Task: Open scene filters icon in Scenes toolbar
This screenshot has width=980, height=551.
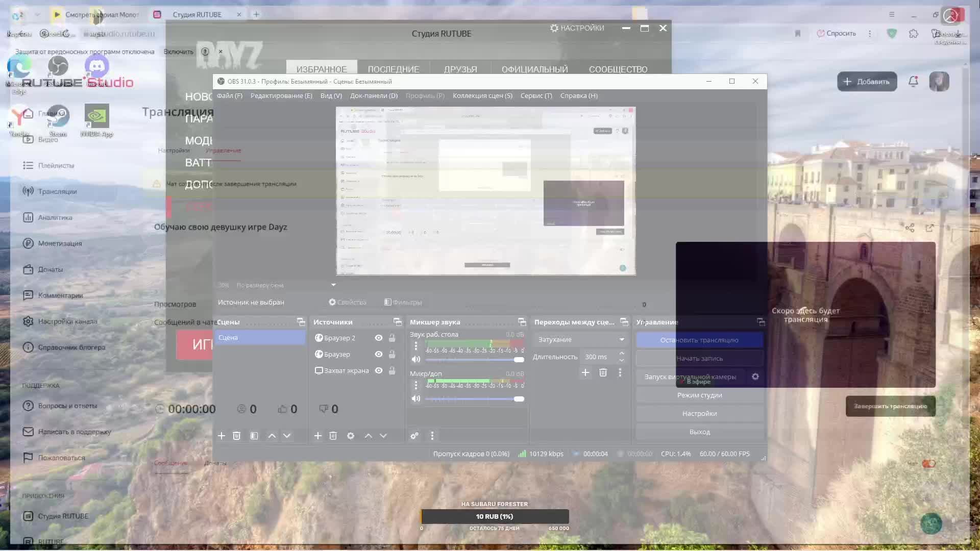Action: pos(254,436)
